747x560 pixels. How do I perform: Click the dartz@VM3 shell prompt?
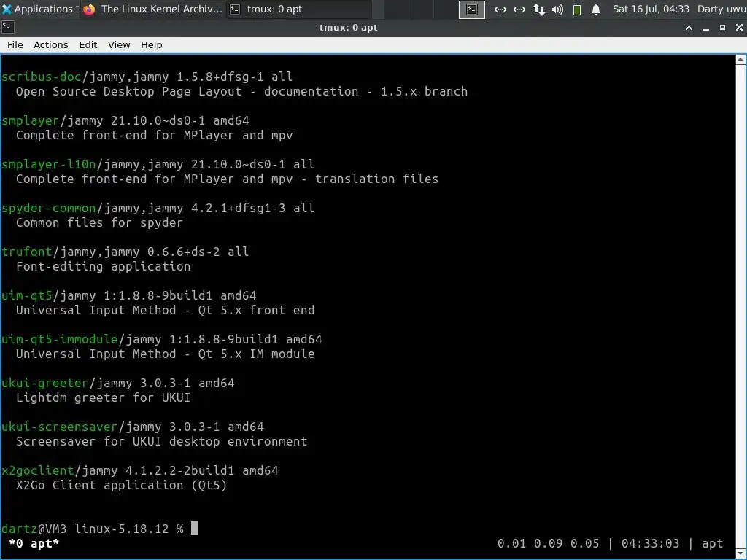[93, 529]
